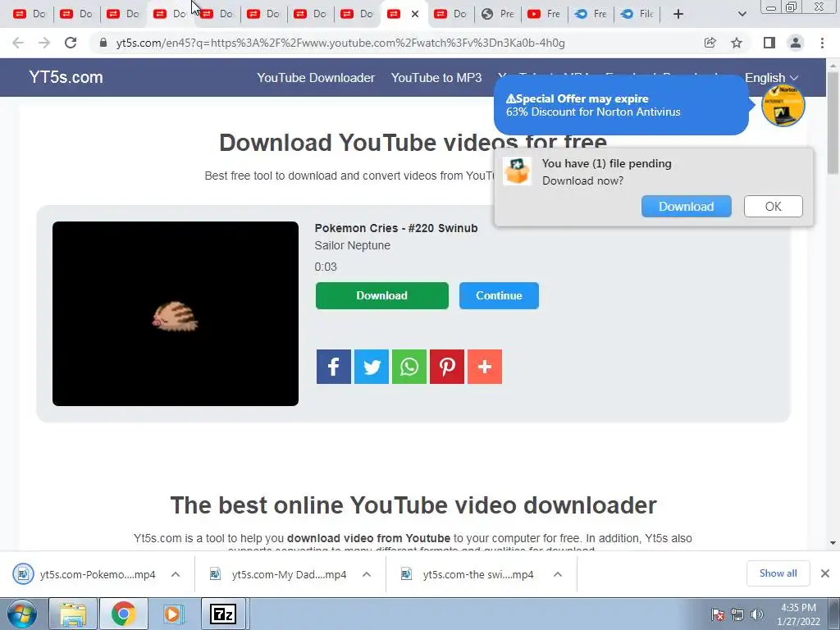Click the blue Continue button

pos(499,295)
